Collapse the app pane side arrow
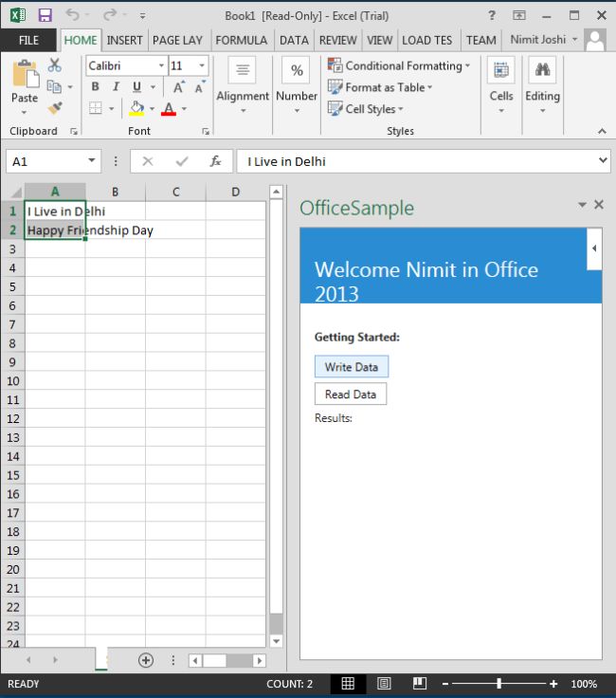Screen dimensions: 616x698 (x=594, y=248)
